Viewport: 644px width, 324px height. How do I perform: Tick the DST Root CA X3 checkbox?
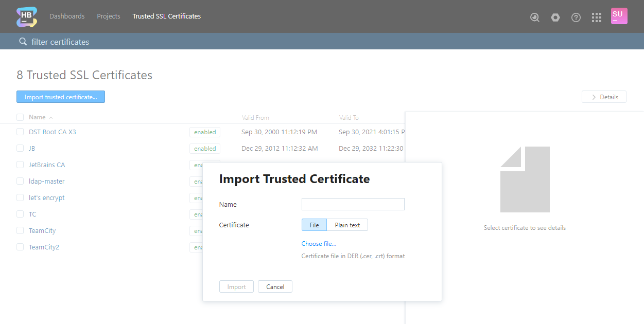(x=20, y=132)
